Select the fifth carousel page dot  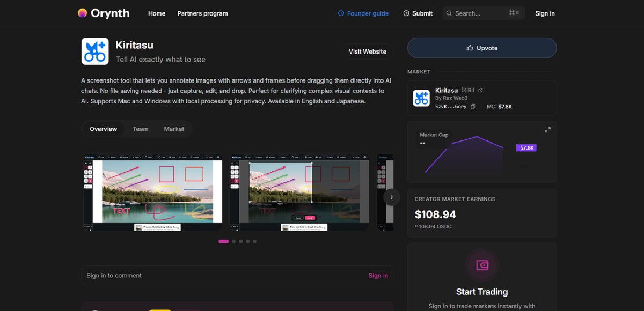pos(254,241)
